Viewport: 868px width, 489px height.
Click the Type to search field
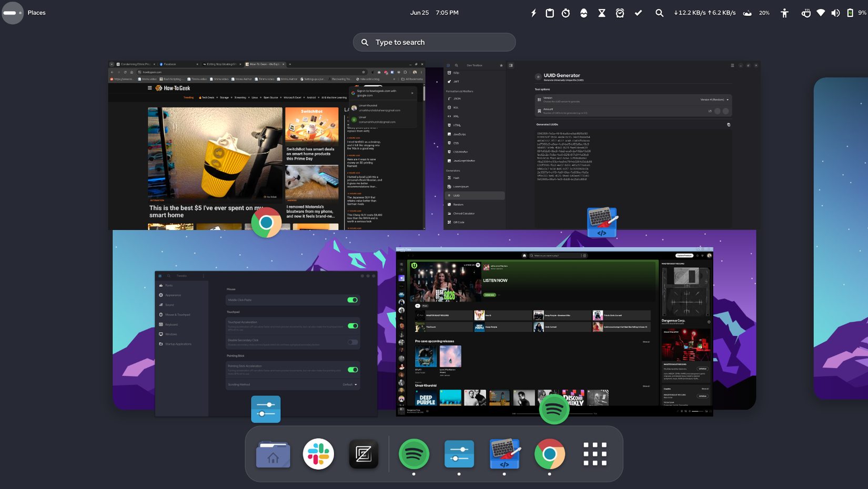tap(434, 42)
